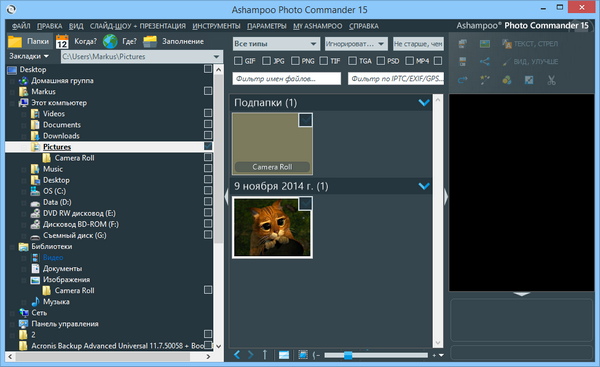600x367 pixels.
Task: Open the СЛАЙД-ШОУ + ПРЕЗЕНТАЦИЯ menu
Action: point(138,26)
